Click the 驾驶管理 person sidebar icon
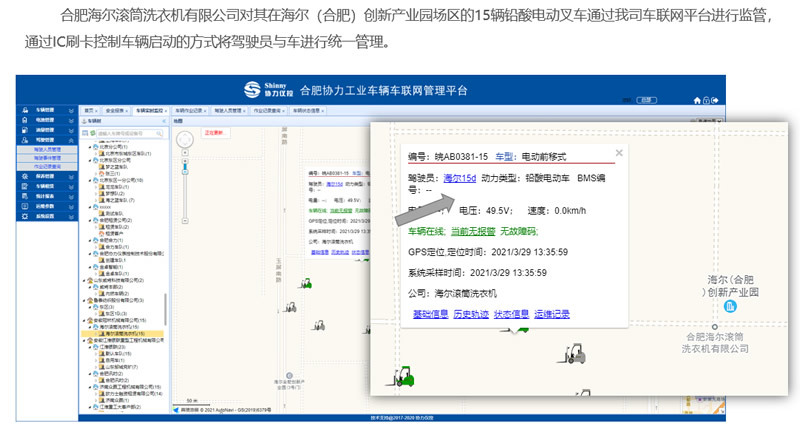Screen dimensions: 800x438 point(25,140)
